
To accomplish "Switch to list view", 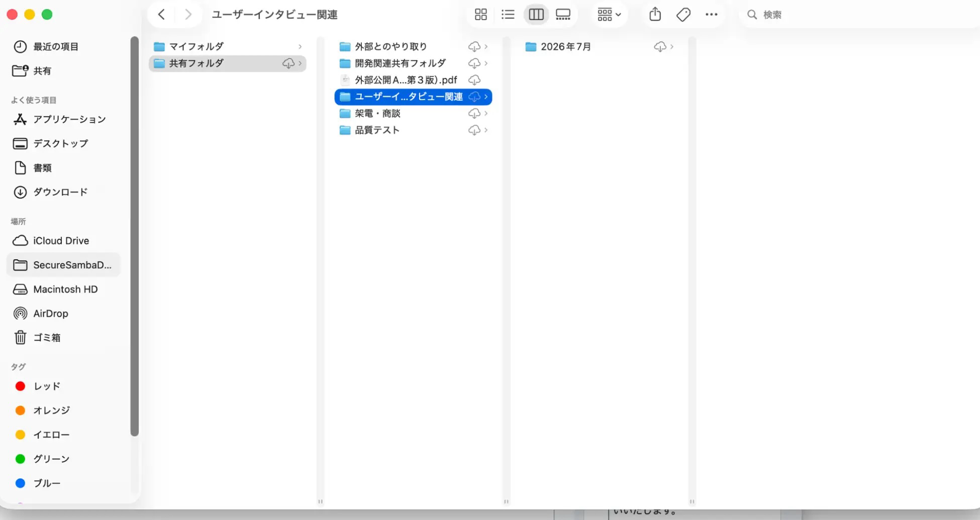I will coord(508,15).
